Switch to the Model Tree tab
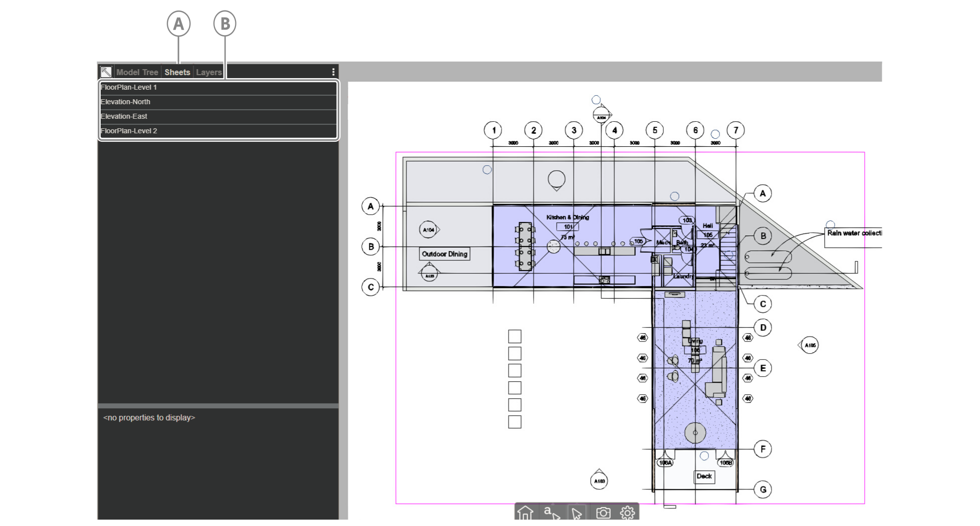980x526 pixels. click(137, 72)
